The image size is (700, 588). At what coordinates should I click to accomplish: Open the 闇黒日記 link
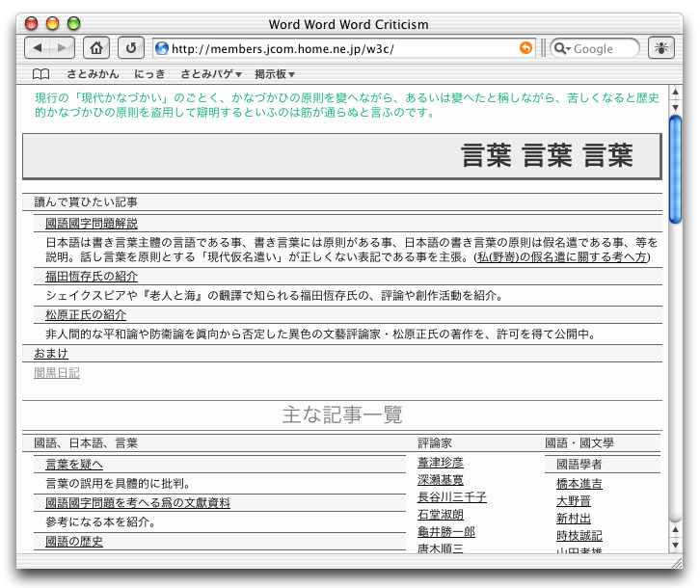57,372
